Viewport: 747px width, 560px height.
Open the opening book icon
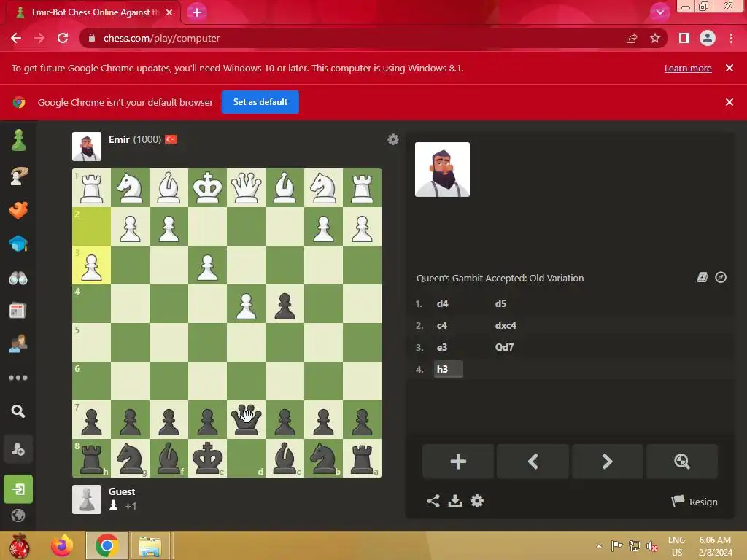703,277
